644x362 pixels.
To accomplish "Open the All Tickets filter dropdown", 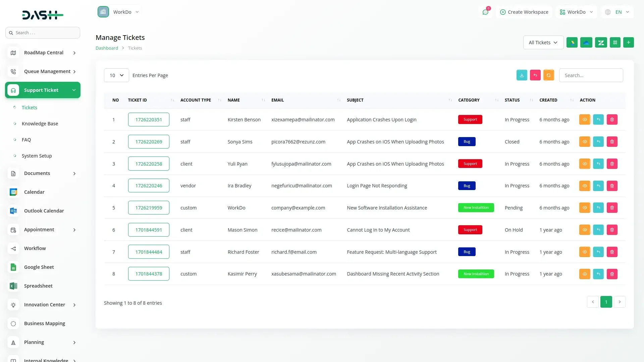I will 543,43.
